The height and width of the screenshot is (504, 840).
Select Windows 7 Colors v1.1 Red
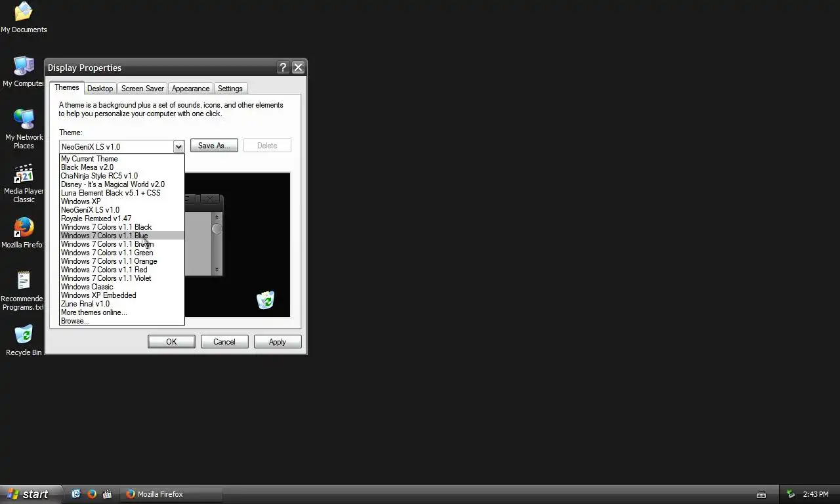[122, 270]
